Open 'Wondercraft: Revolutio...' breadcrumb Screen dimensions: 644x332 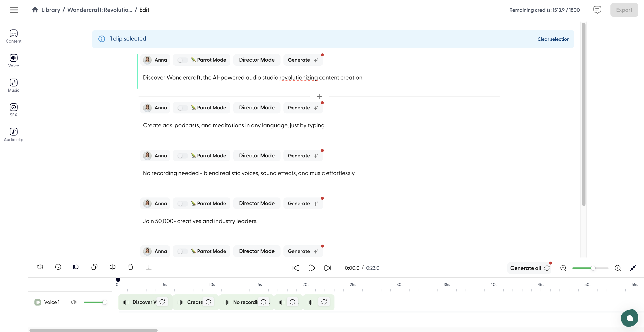coord(100,10)
